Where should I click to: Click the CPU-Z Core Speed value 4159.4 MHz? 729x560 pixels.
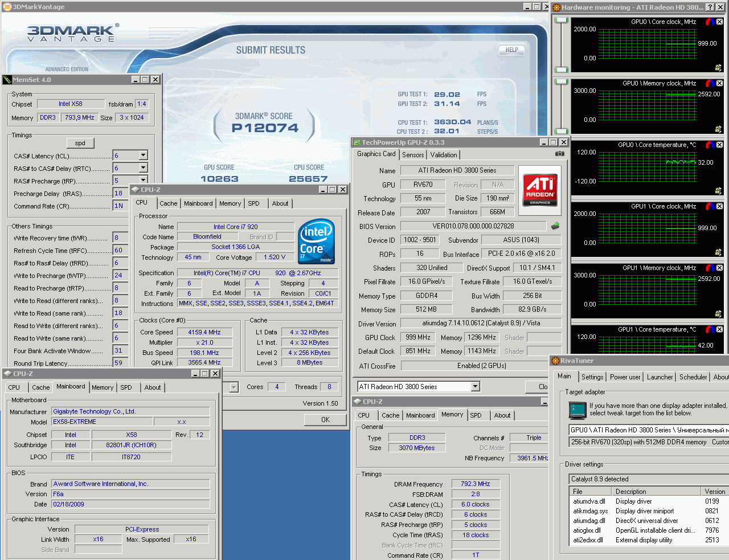(204, 332)
